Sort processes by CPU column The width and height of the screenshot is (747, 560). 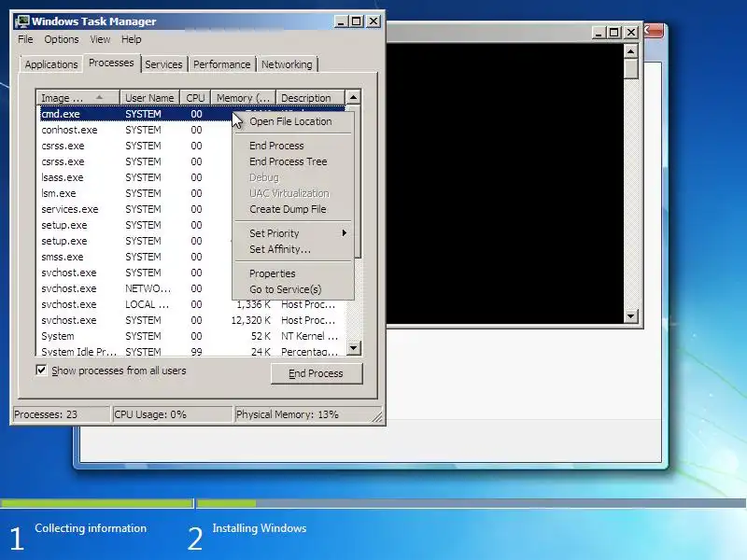pos(195,98)
